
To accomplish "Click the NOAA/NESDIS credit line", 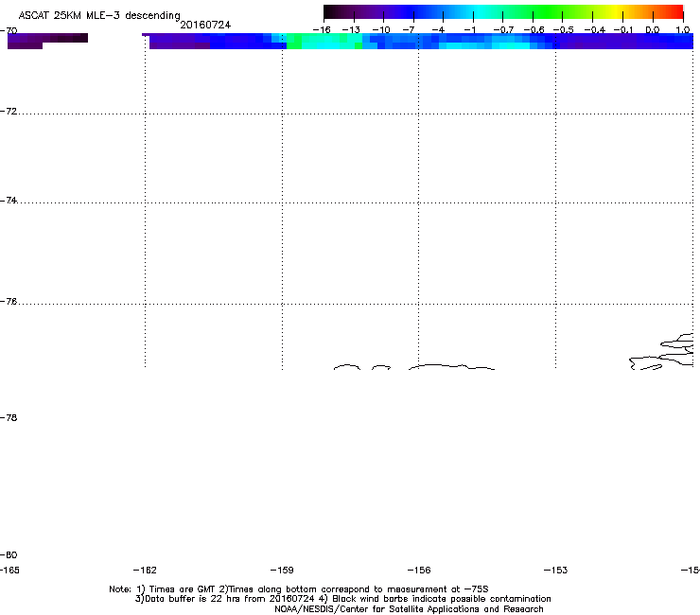I will coord(409,609).
